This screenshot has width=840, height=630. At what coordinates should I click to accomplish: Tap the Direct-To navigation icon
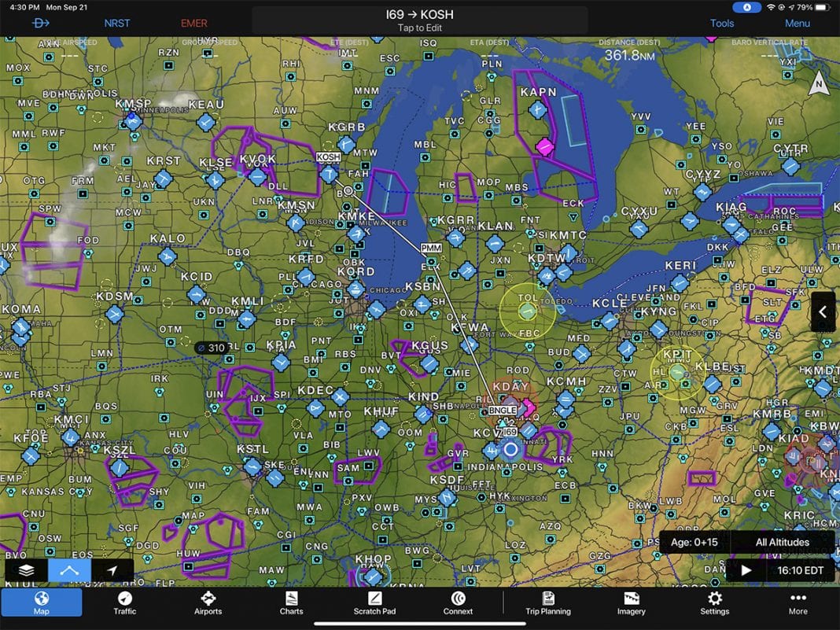(39, 23)
